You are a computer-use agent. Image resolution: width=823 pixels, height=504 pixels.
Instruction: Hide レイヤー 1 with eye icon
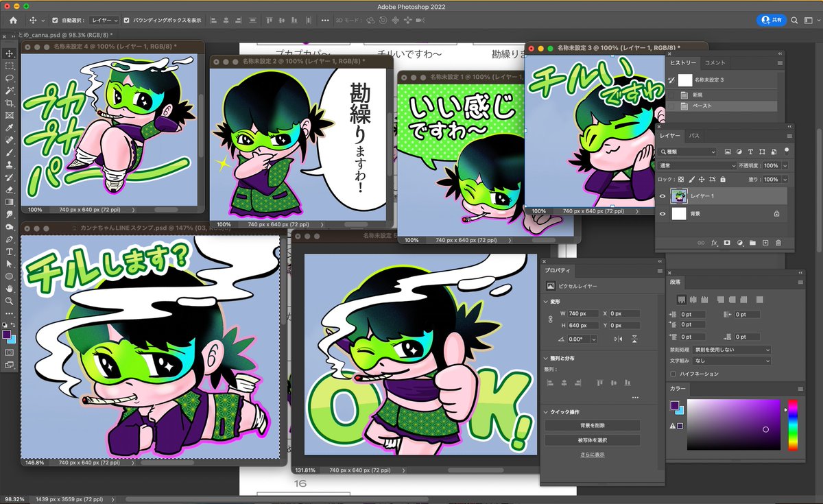click(663, 196)
